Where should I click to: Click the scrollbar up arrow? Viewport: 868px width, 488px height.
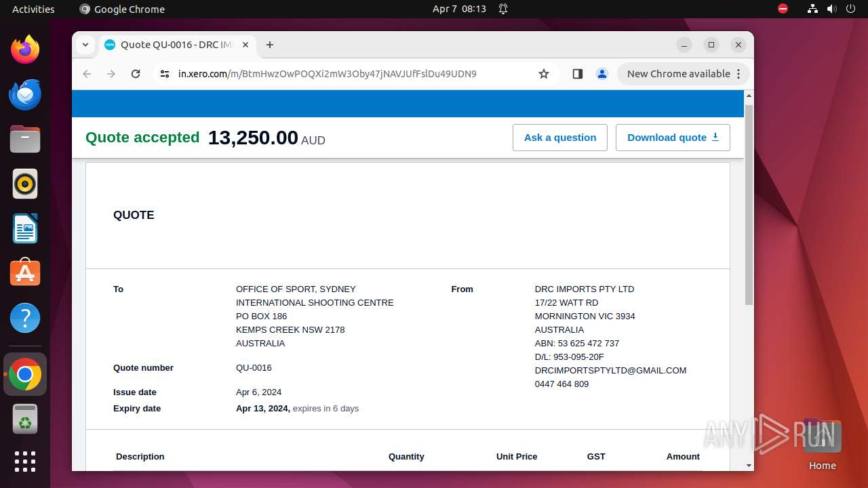(749, 95)
